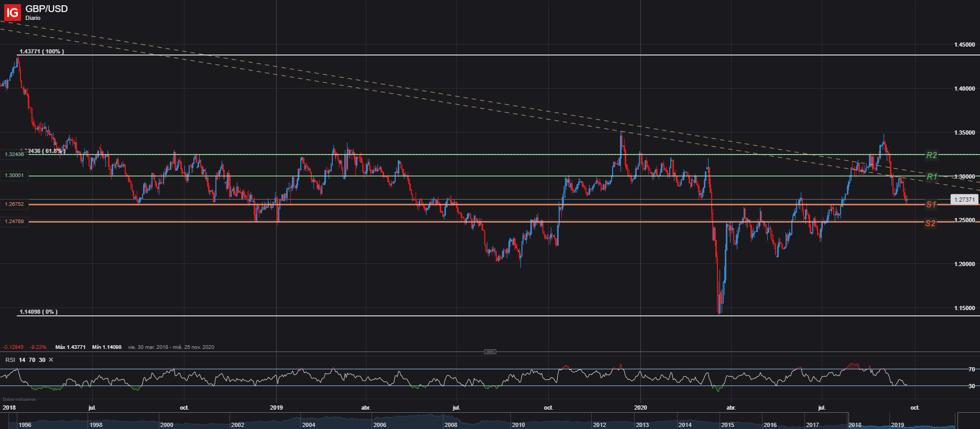
Task: Select the S2 support annotation
Action: [x=930, y=223]
